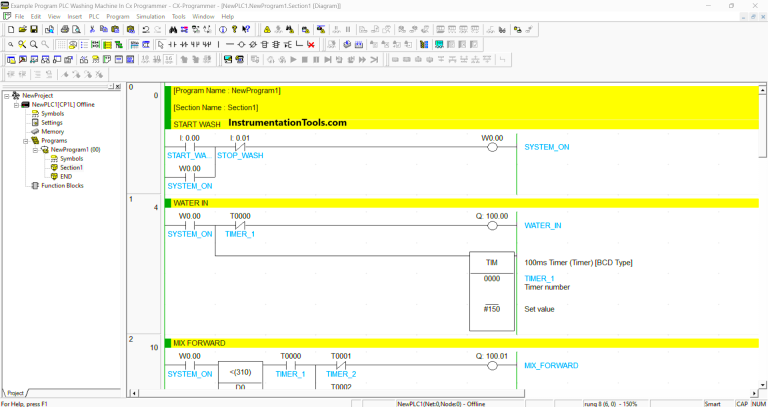Toggle the grid display icon

click(x=61, y=45)
